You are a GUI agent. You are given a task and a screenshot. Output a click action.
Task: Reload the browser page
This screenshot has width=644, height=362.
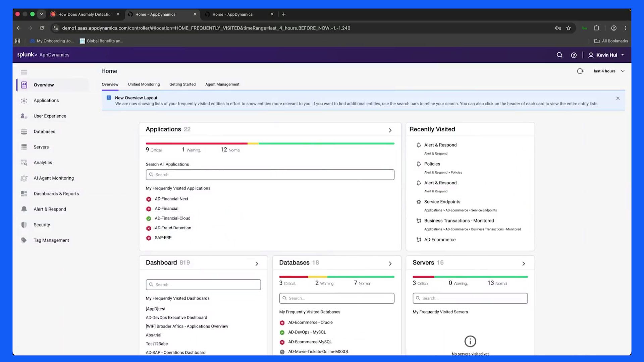click(x=42, y=28)
